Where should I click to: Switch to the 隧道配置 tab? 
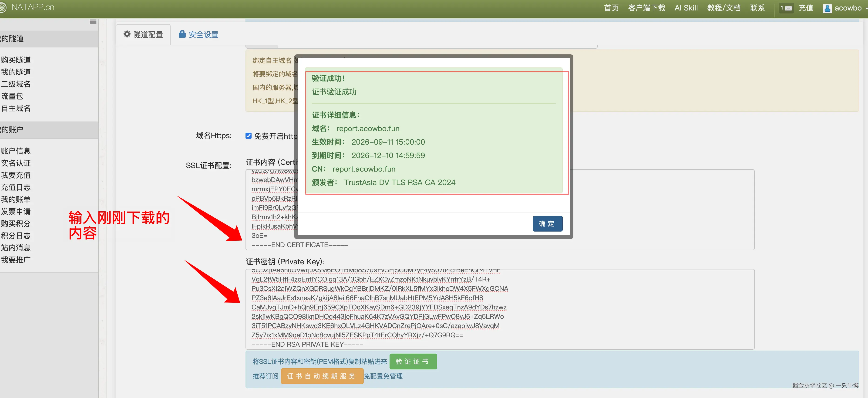pos(143,34)
